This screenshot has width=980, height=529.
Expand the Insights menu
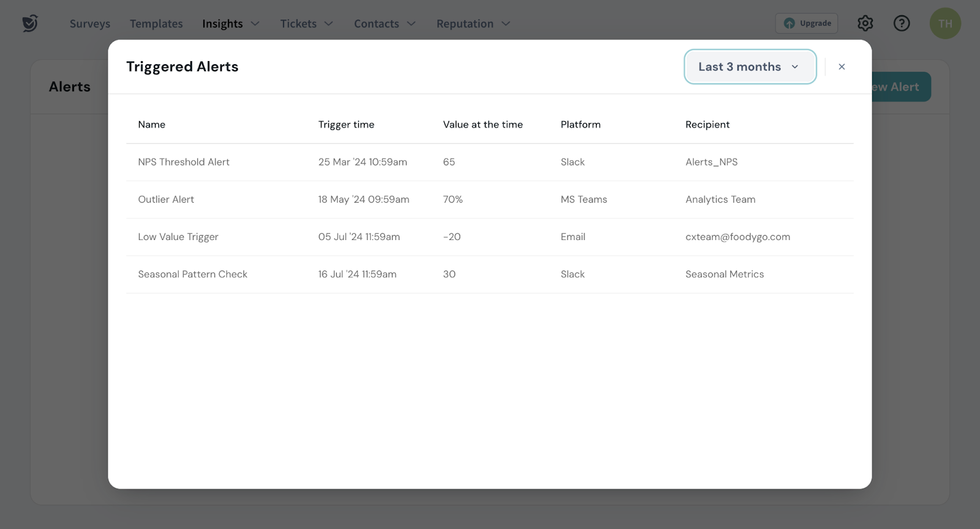pyautogui.click(x=230, y=24)
